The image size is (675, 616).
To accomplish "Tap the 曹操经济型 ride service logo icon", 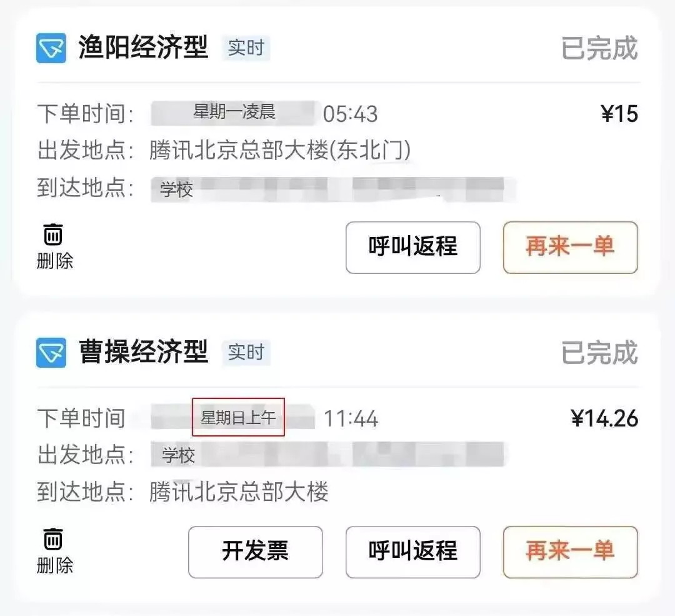I will tap(51, 352).
